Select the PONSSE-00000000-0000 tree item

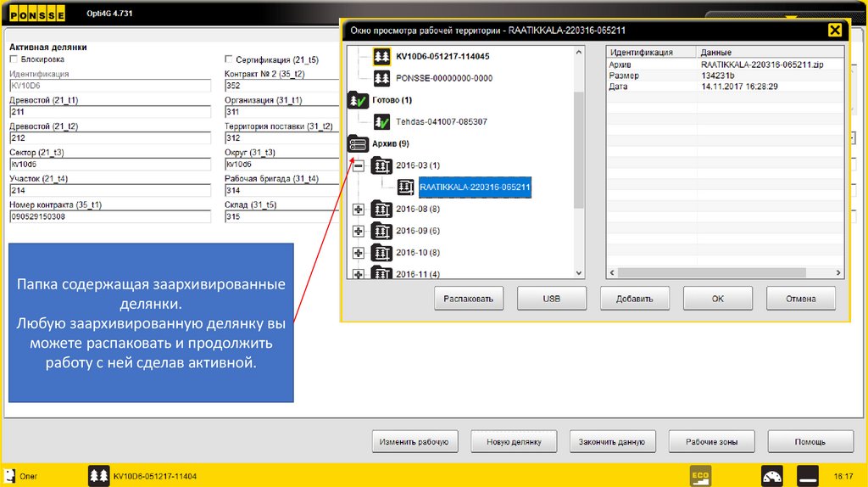point(444,78)
